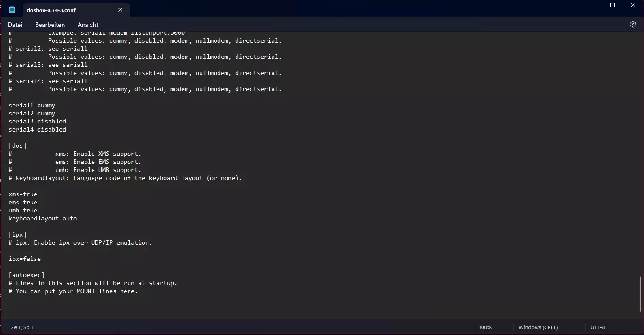
Task: Minimize the Notepad window
Action: (x=592, y=5)
